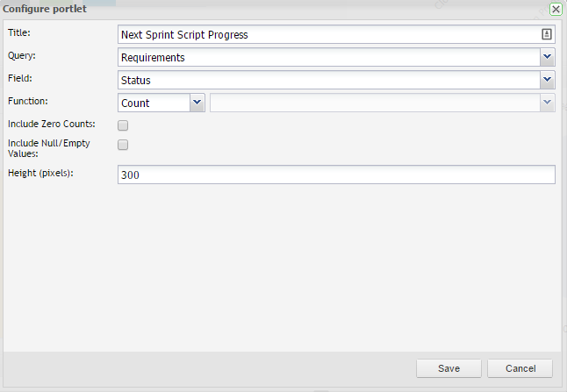Click the "Title:" label text
567x392 pixels.
pyautogui.click(x=19, y=32)
